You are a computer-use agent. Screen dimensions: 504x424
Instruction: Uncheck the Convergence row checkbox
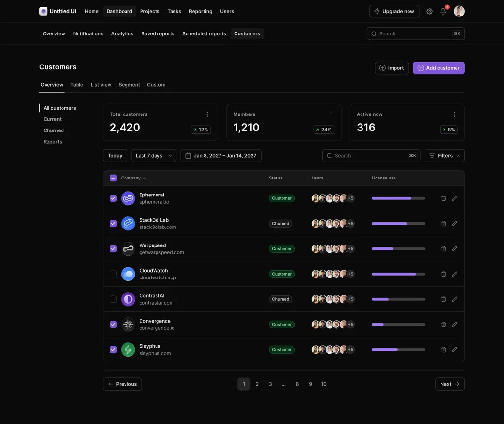(x=113, y=325)
